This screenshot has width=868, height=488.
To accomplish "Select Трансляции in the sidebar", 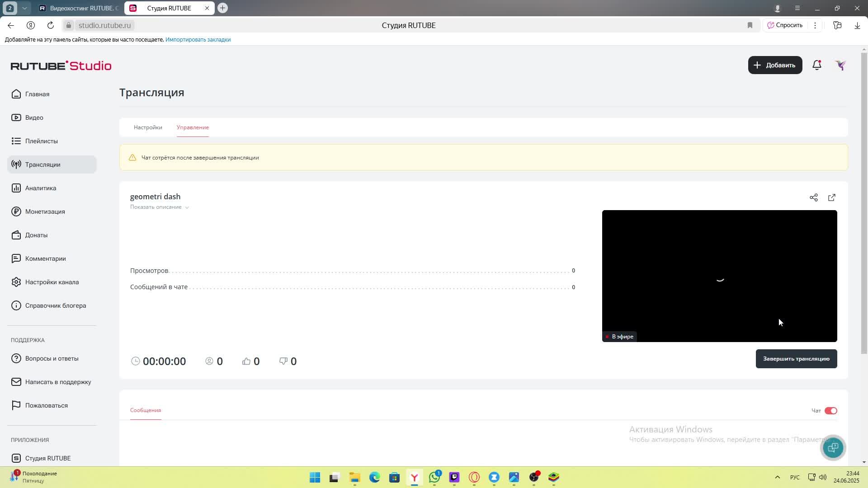I will coord(52,164).
